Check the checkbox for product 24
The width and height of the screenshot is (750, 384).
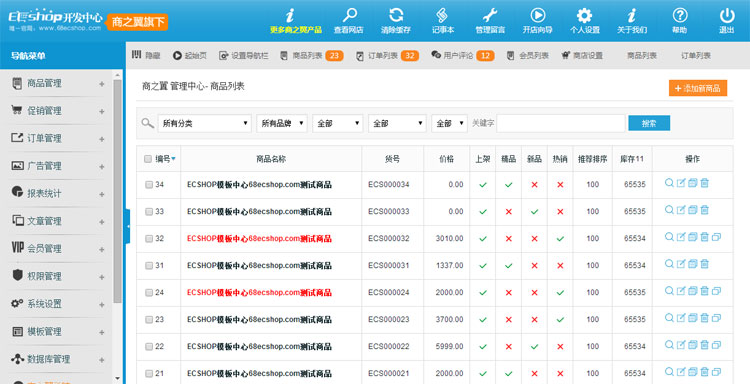(x=149, y=293)
